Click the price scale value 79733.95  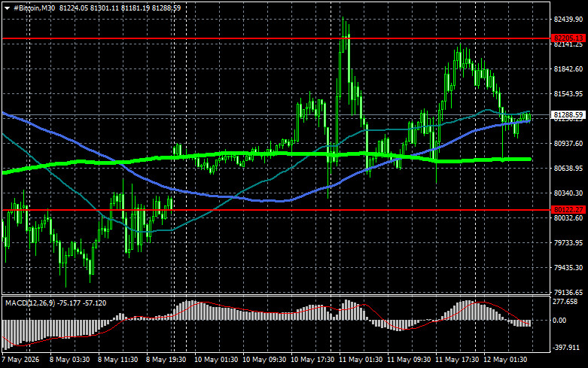click(568, 243)
